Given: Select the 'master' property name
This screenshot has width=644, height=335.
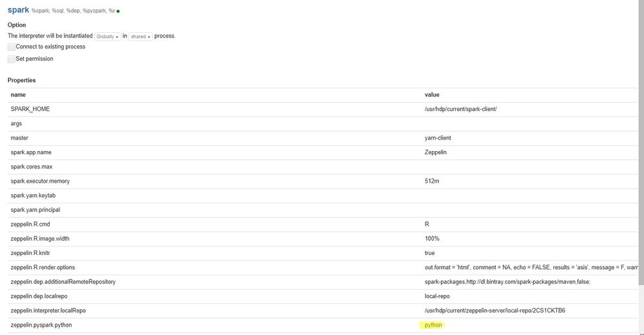Looking at the screenshot, I should click(x=19, y=137).
